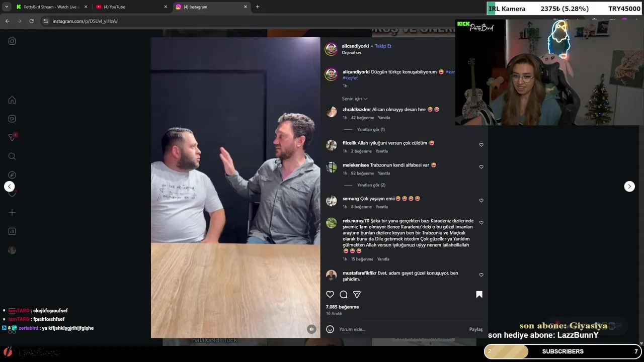Viewport: 644px width, 362px height.
Task: Open the comment bubble under the post
Action: pos(344,295)
